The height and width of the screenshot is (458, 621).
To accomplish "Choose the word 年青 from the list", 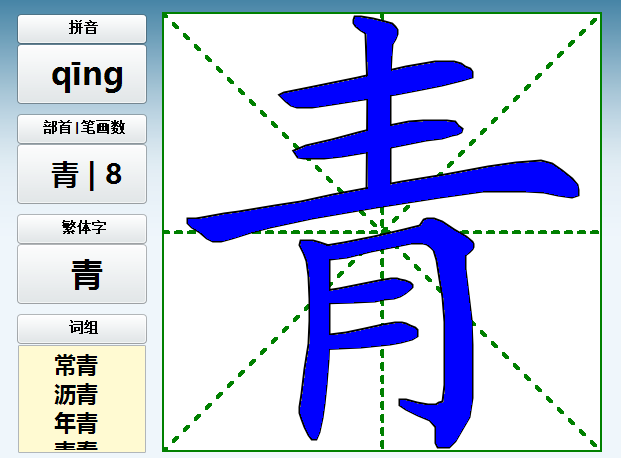I will pos(76,422).
